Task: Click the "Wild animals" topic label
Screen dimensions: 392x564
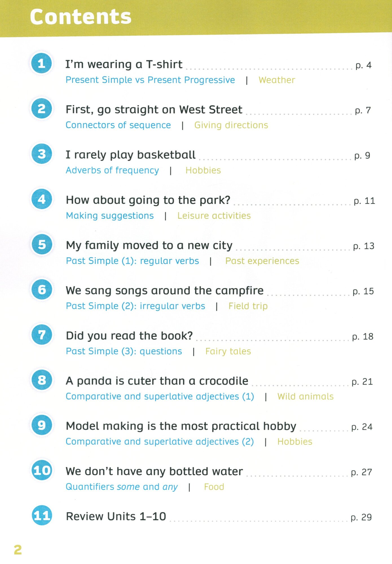Action: (x=305, y=396)
